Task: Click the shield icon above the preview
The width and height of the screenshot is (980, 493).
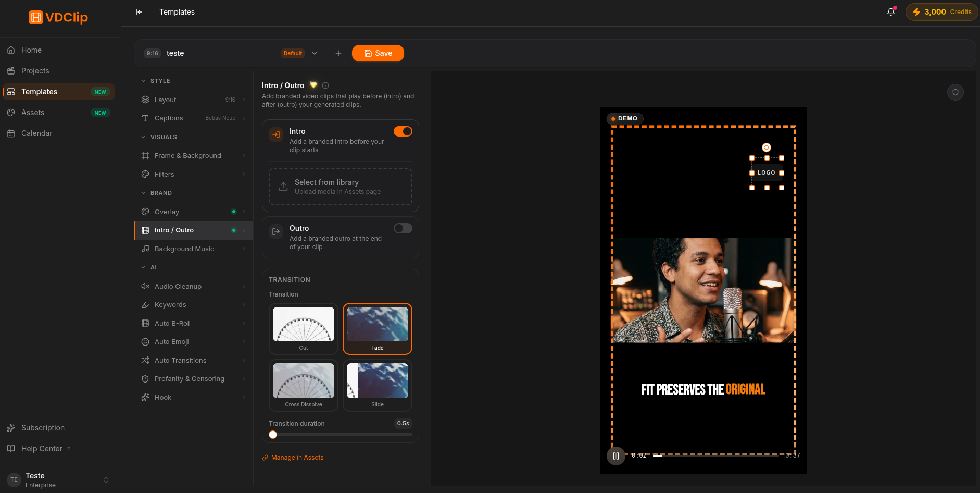Action: click(x=956, y=92)
